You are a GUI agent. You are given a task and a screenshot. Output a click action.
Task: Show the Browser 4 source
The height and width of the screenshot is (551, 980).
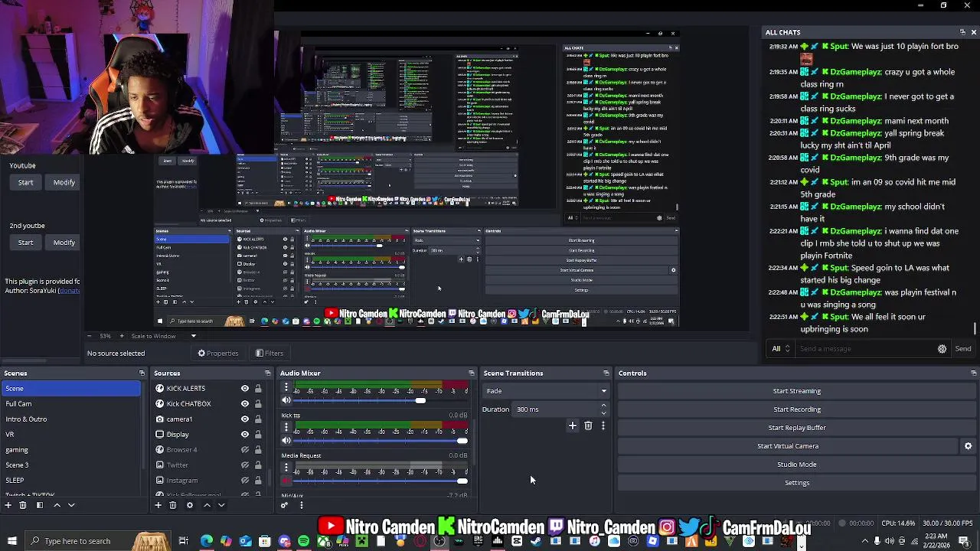click(245, 450)
